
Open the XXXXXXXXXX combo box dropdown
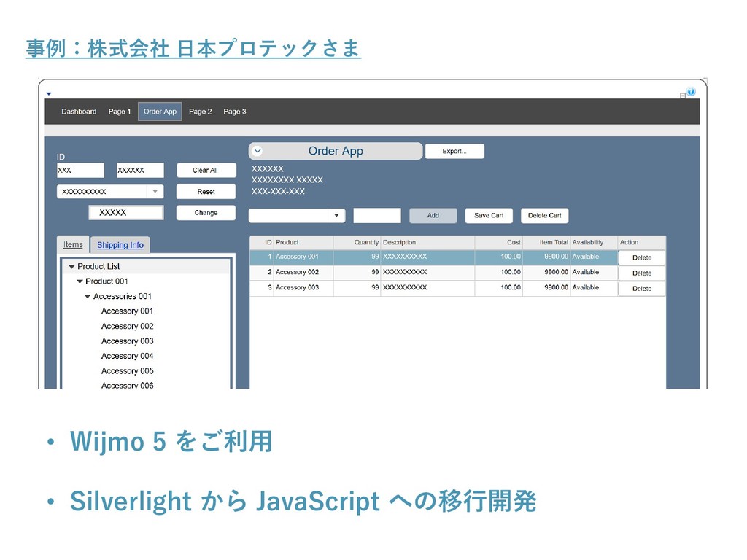155,192
